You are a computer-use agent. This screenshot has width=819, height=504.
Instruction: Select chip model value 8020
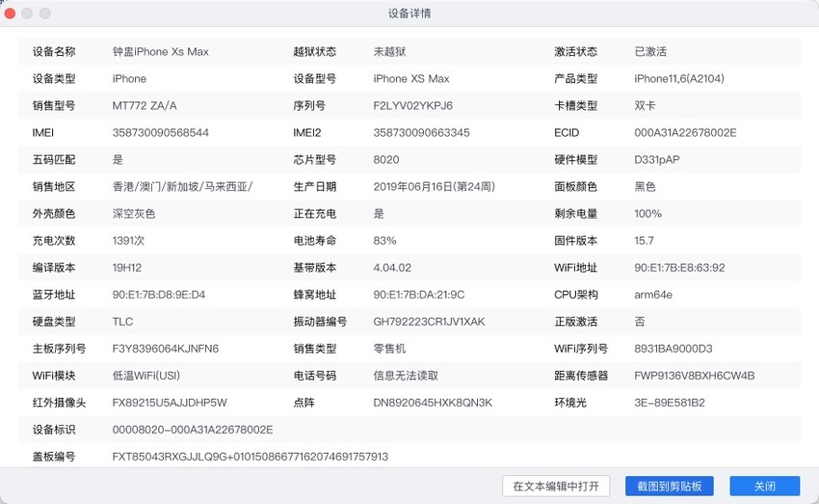386,160
